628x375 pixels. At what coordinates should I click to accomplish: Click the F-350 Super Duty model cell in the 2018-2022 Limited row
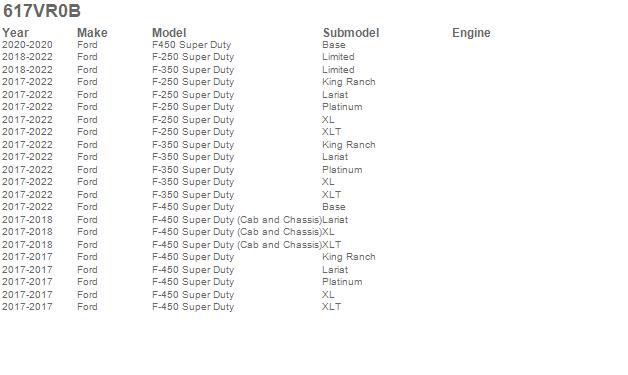pos(193,70)
